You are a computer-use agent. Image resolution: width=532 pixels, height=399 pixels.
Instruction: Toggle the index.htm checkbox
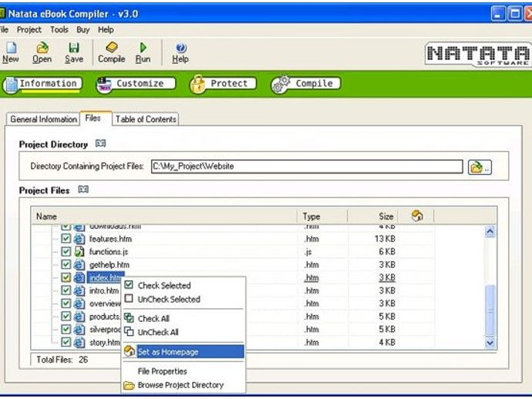(x=66, y=277)
